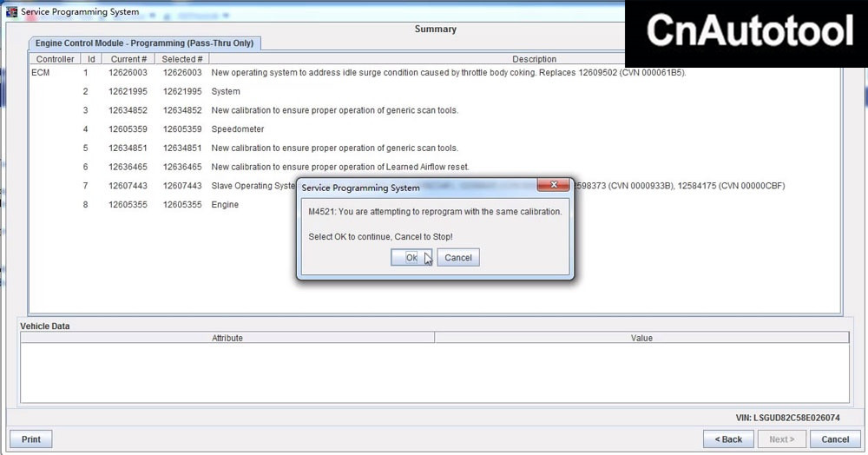
Task: Click the Id column header
Action: (91, 59)
